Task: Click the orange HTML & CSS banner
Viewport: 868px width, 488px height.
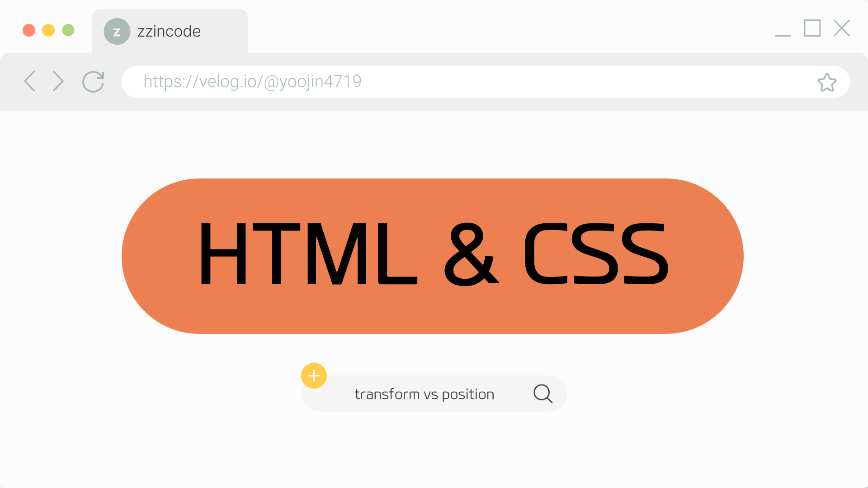Action: tap(433, 256)
